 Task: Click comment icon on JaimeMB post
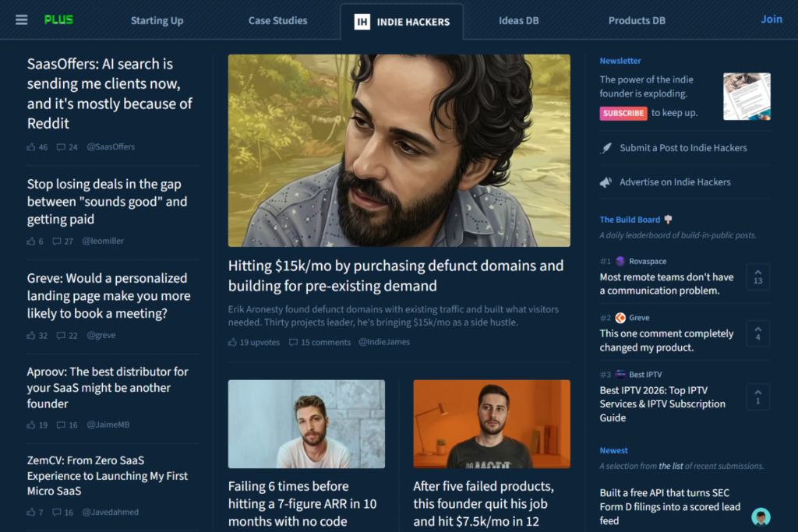coord(61,425)
